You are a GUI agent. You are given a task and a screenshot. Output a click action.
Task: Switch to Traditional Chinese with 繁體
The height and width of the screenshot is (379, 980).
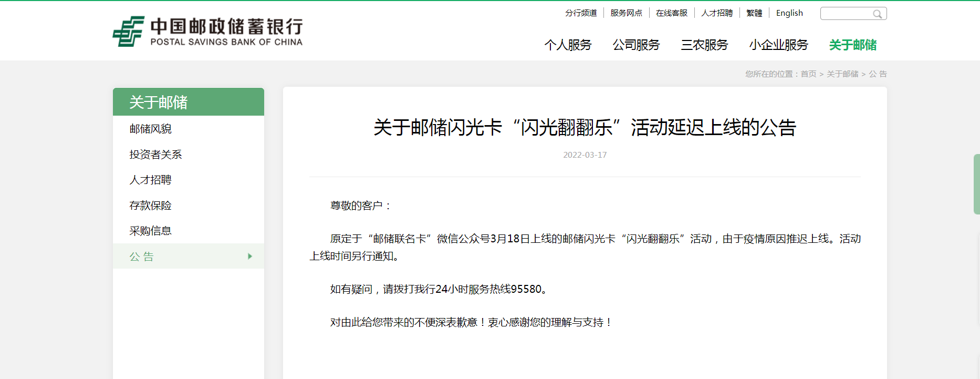(x=754, y=13)
